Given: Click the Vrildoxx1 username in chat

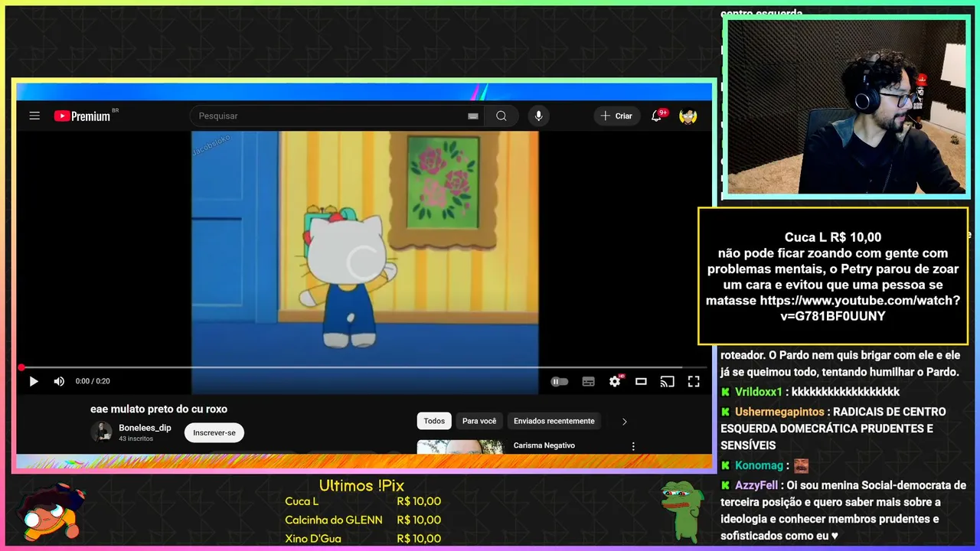Looking at the screenshot, I should coord(759,392).
